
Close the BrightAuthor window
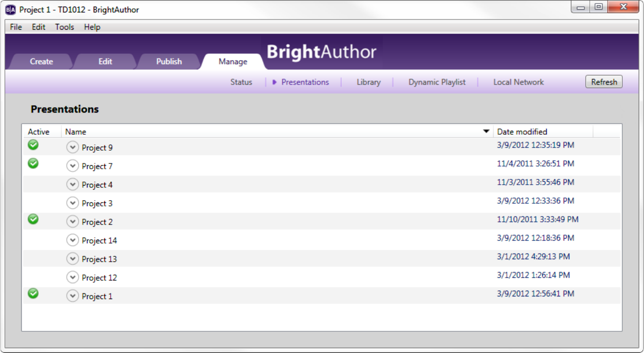click(623, 7)
